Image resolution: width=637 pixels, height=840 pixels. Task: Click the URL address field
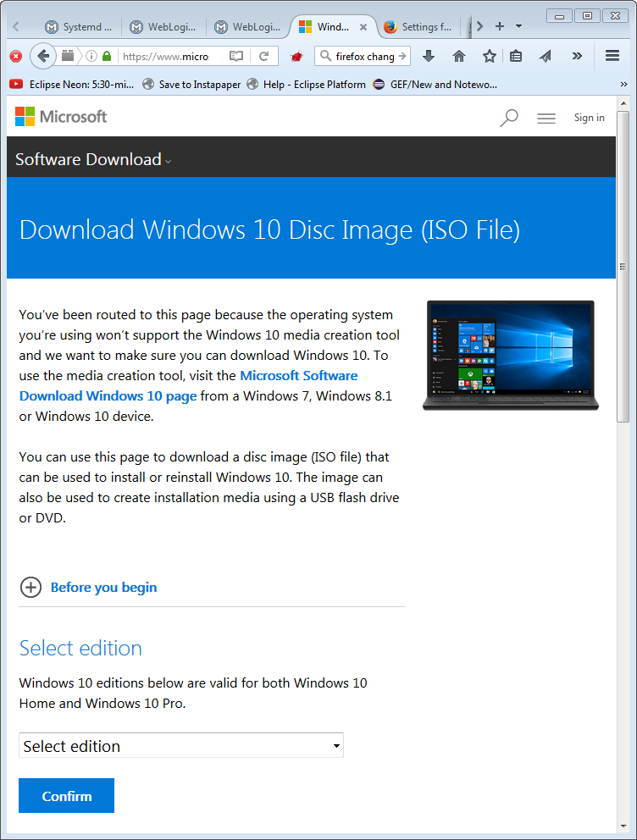pyautogui.click(x=166, y=56)
